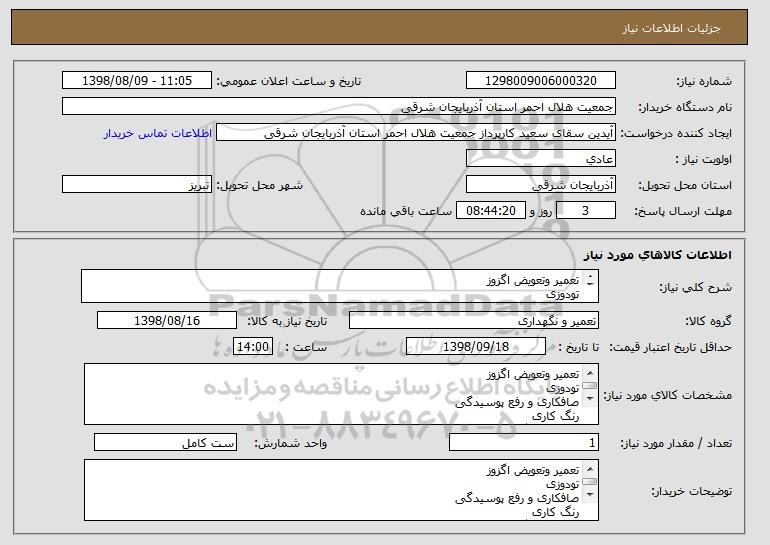
Task: Click the buyer notes scrollbar thumb
Action: 590,482
